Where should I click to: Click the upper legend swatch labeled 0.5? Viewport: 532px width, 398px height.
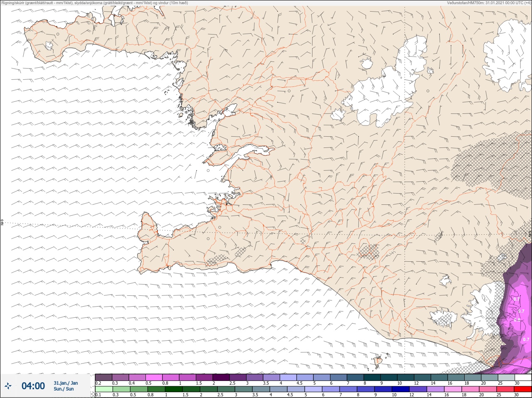click(154, 377)
